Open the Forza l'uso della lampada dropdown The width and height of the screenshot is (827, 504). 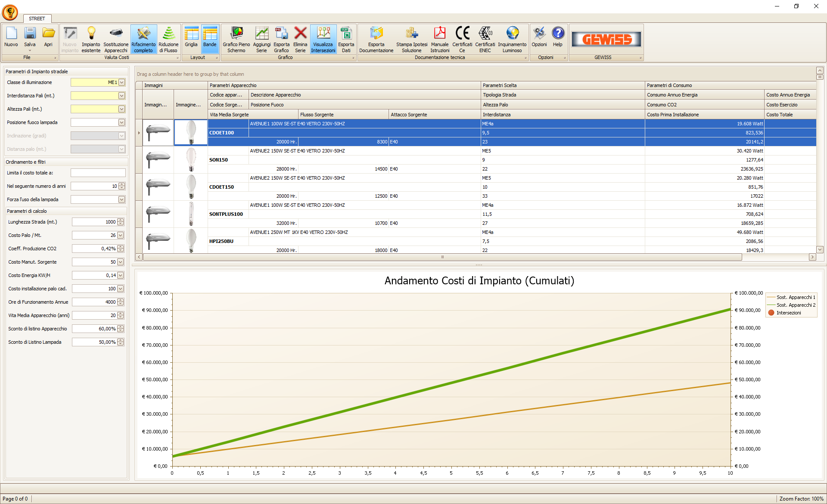click(x=122, y=199)
